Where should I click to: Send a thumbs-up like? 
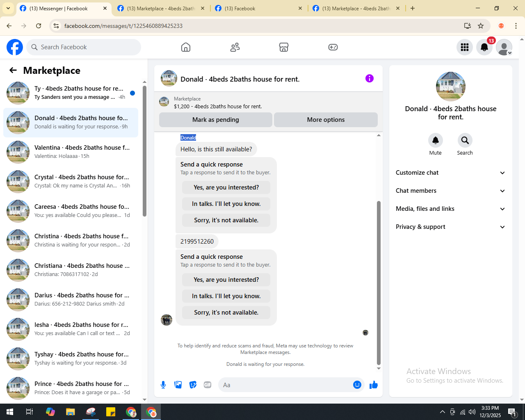pyautogui.click(x=374, y=385)
